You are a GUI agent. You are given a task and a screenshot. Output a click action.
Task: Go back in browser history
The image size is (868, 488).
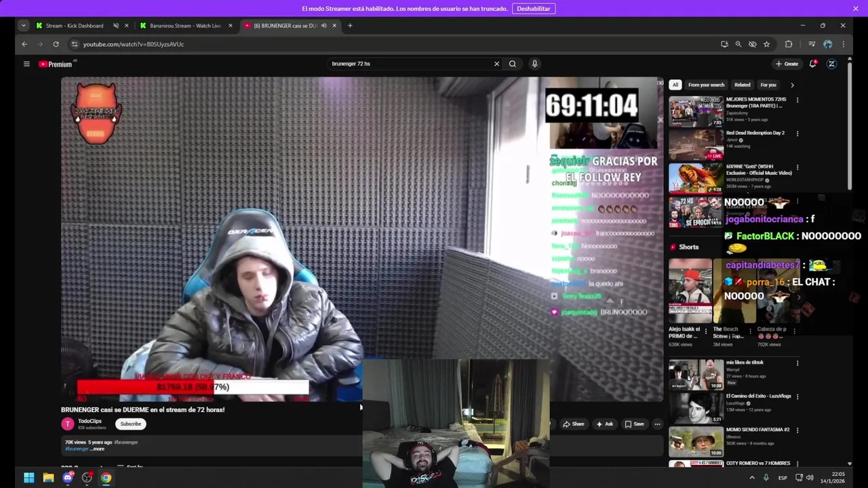(24, 44)
